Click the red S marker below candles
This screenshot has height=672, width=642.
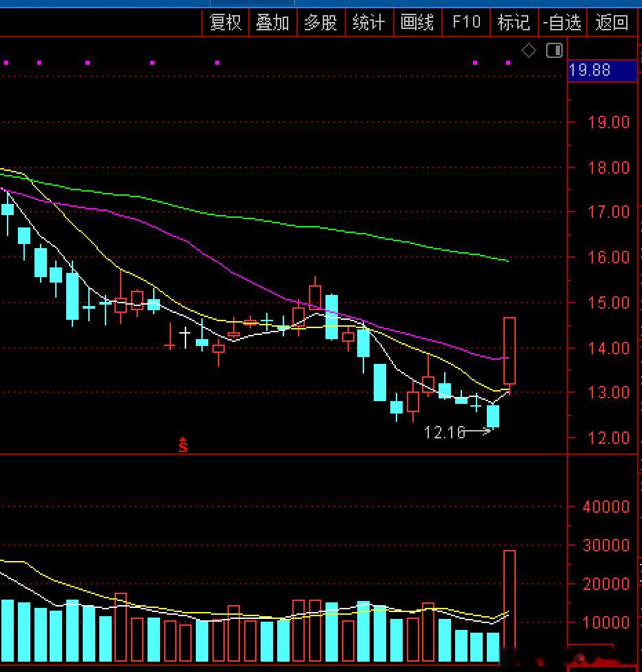coord(183,445)
